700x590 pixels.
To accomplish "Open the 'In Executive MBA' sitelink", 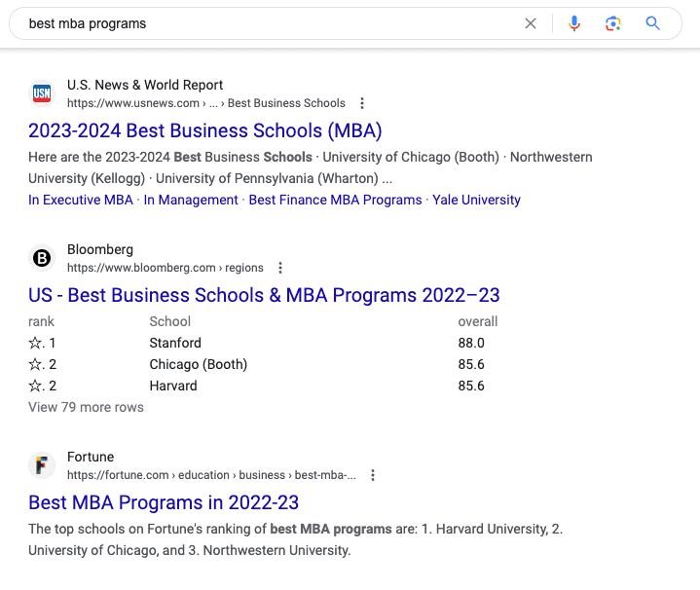I will 81,200.
